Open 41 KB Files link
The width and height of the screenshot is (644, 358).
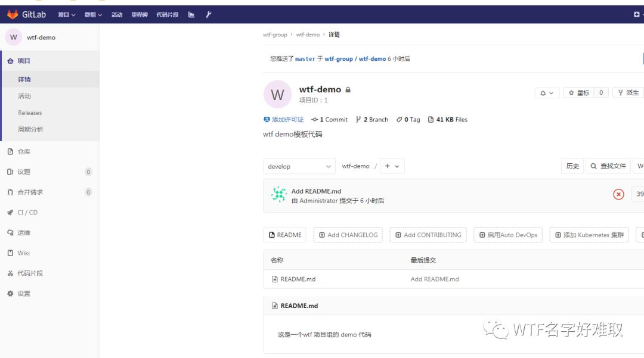point(448,120)
